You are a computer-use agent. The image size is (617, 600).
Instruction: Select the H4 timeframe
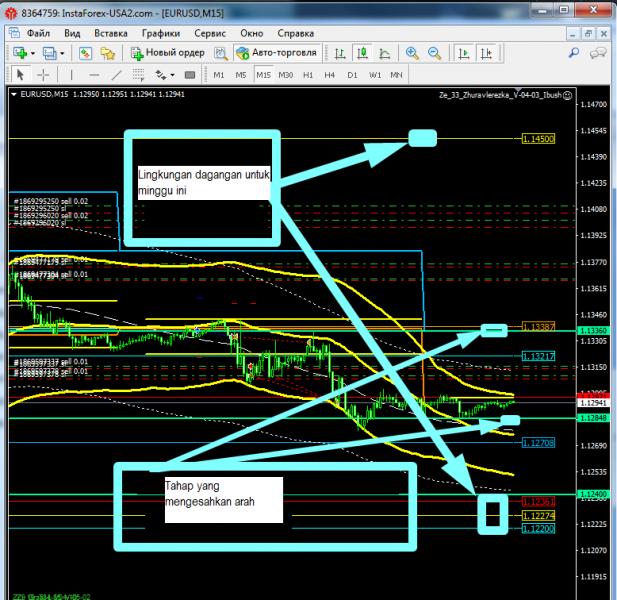pyautogui.click(x=329, y=74)
